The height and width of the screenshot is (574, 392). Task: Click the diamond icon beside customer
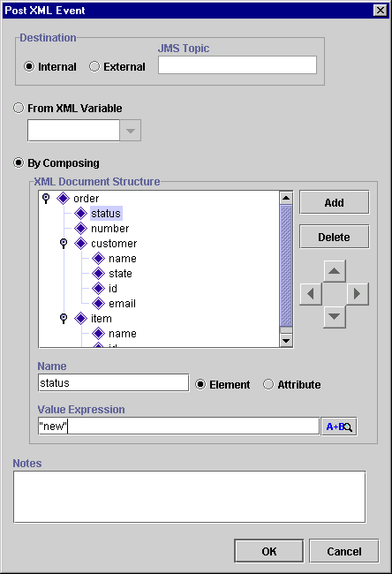(x=80, y=244)
